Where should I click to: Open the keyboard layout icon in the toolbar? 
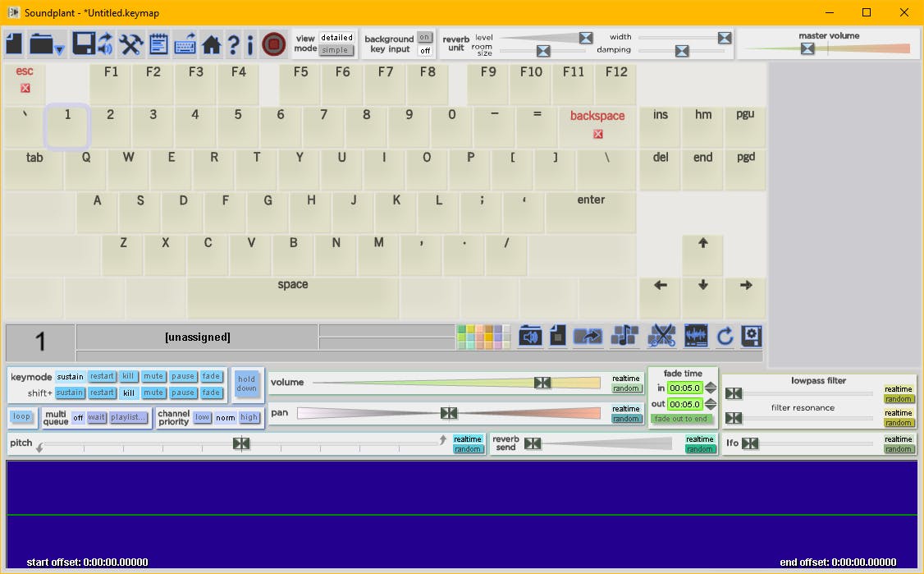(185, 44)
